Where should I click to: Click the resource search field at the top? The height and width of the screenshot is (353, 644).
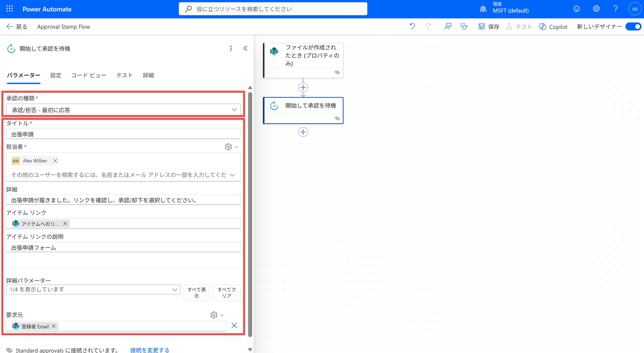(x=273, y=9)
